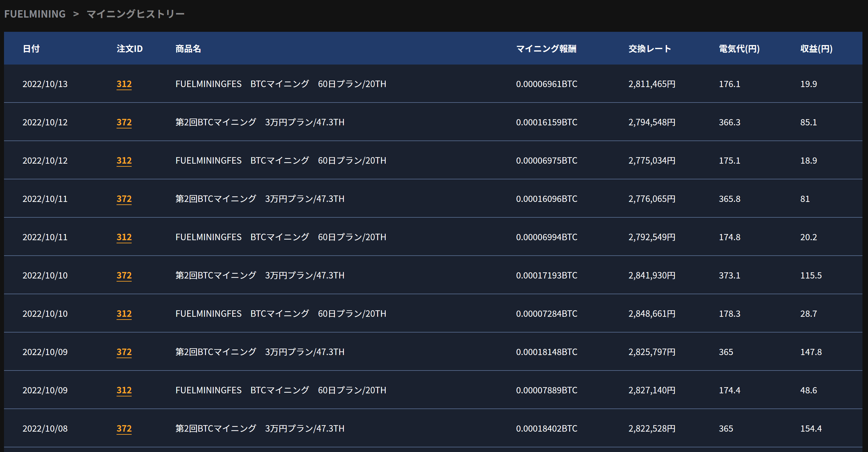Open order 372 link dated 2022/10/10

point(124,275)
